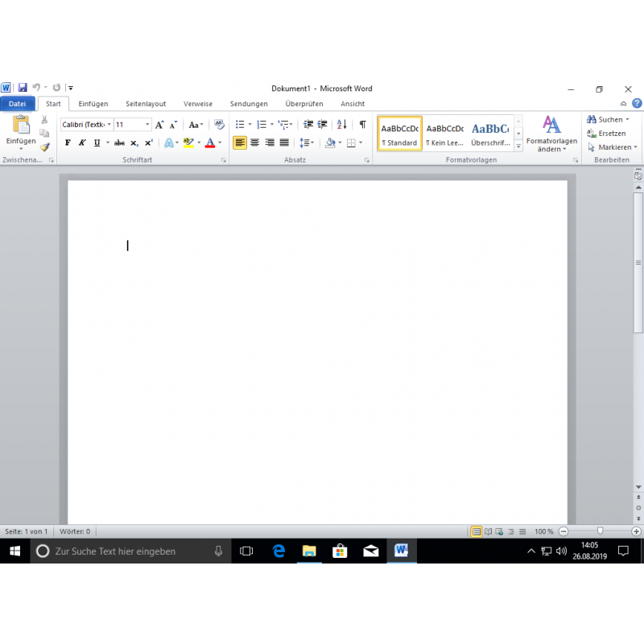644x644 pixels.
Task: Center-align the paragraph text
Action: pyautogui.click(x=255, y=142)
